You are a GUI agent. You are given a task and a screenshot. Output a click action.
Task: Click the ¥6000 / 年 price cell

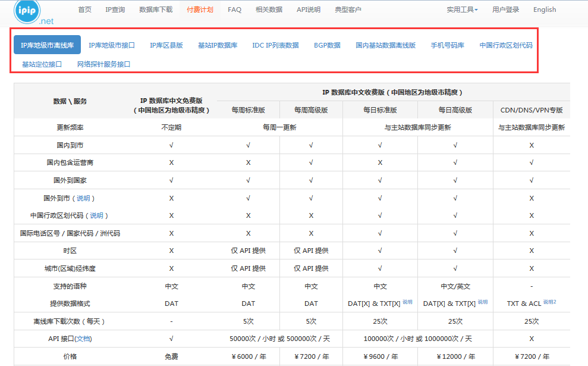[x=249, y=356]
